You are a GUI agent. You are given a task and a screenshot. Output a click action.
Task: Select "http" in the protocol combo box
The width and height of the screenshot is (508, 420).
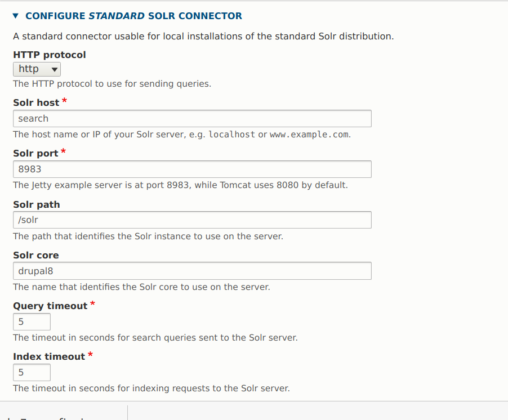coord(37,69)
